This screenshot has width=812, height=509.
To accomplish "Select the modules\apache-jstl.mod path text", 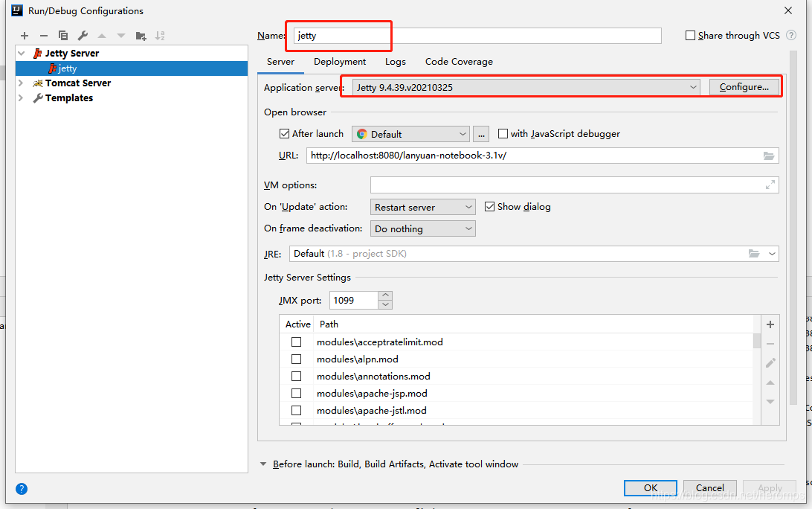I will pyautogui.click(x=371, y=411).
